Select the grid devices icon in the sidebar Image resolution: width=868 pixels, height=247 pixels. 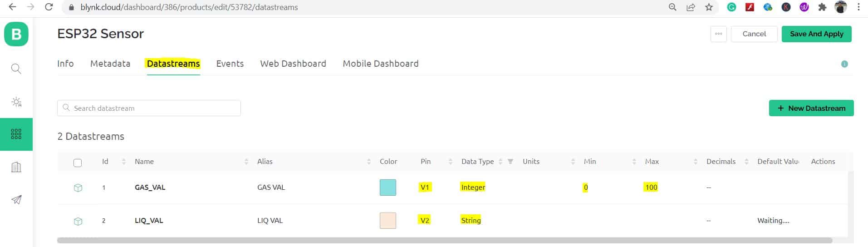16,134
